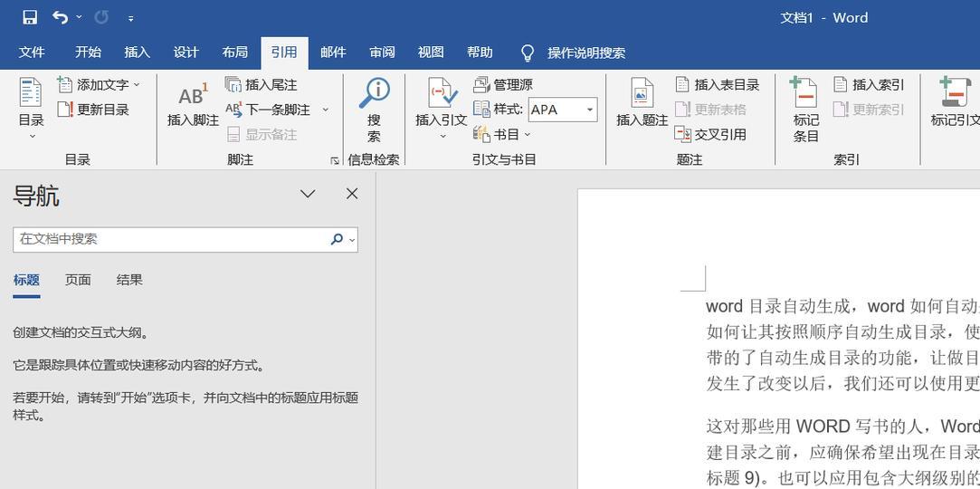The image size is (980, 489).
Task: Switch to the 开始 ribbon tab
Action: pyautogui.click(x=88, y=53)
